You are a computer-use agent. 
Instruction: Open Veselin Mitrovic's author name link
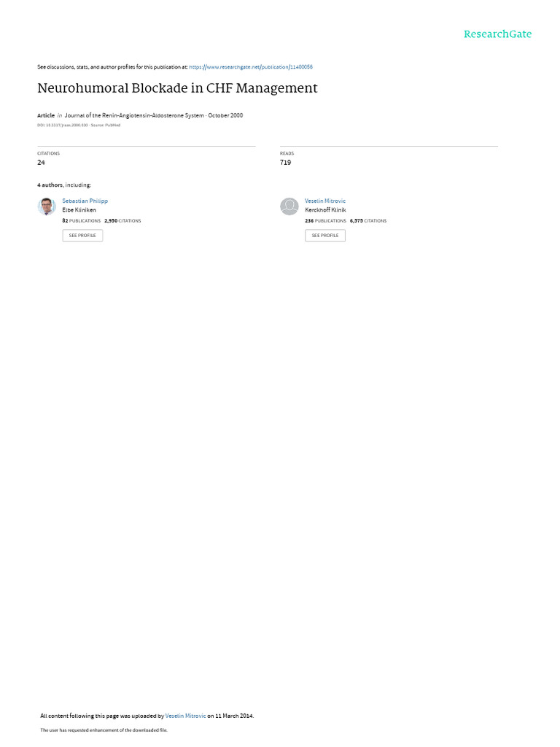(x=324, y=201)
